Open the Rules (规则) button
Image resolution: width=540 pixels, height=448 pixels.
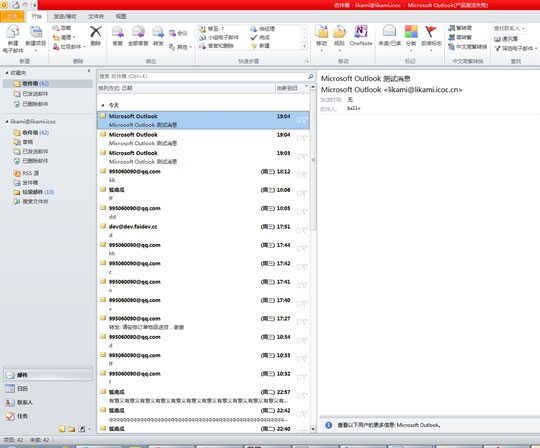click(339, 38)
